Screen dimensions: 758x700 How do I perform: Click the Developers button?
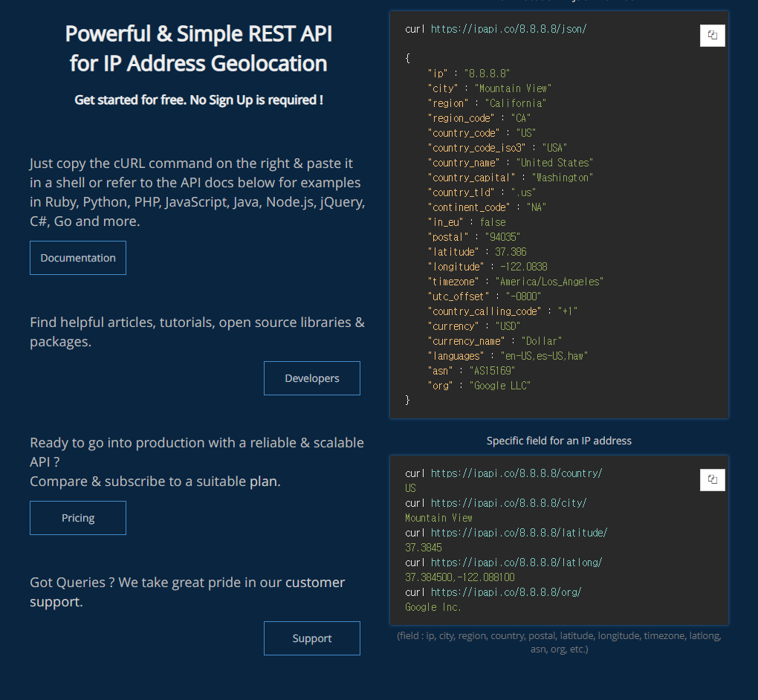[x=312, y=378]
